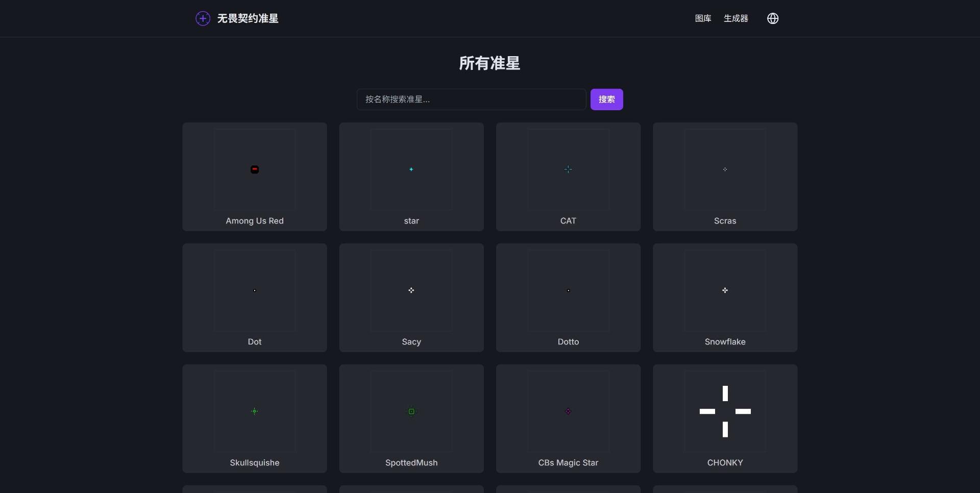Viewport: 980px width, 493px height.
Task: Click the Dotto card label
Action: pos(568,341)
